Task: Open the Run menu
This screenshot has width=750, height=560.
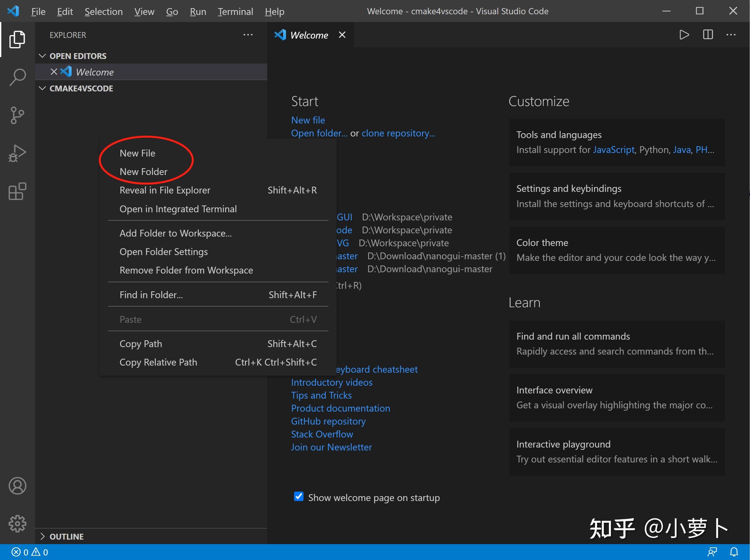Action: [198, 12]
